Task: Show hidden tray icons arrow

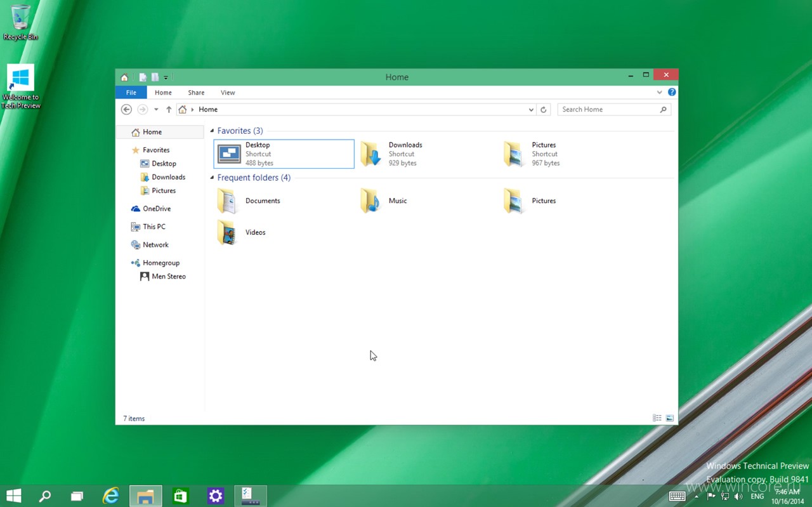Action: pos(697,496)
